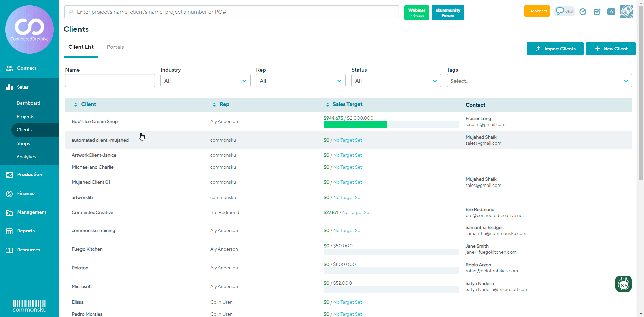Toggle sorting on the Rep column
The width and height of the screenshot is (644, 317).
[214, 104]
